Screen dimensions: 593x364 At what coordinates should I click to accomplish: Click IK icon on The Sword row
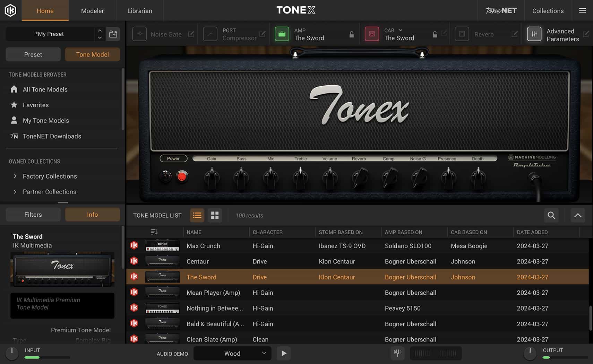click(x=134, y=277)
